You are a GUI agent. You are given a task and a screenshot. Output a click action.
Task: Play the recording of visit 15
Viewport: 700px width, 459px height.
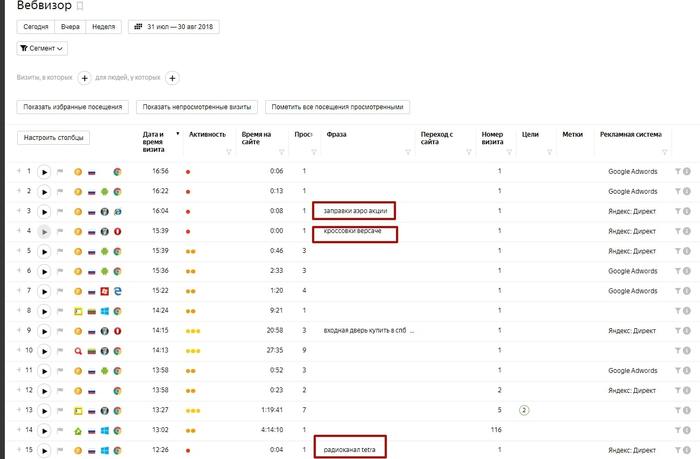44,451
